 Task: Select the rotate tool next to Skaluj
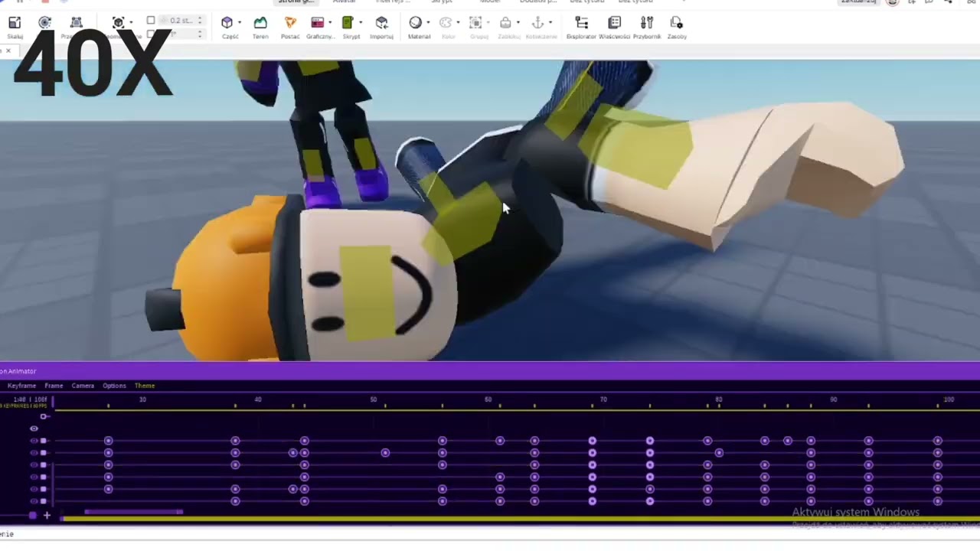tap(45, 23)
